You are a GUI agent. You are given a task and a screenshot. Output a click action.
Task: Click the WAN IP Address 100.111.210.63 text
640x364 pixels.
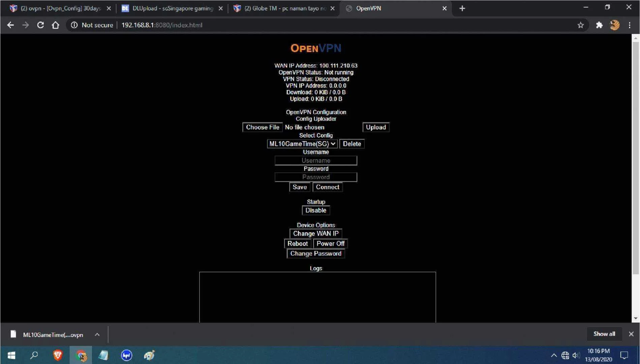click(x=316, y=66)
